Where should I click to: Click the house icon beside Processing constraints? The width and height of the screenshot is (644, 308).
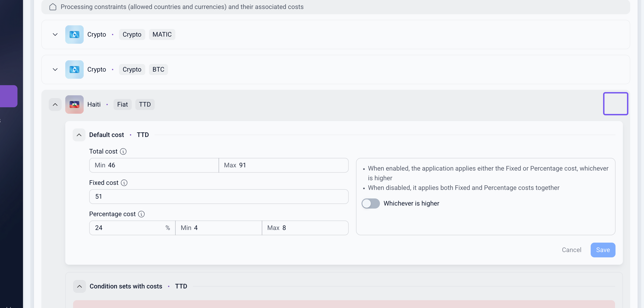click(53, 7)
